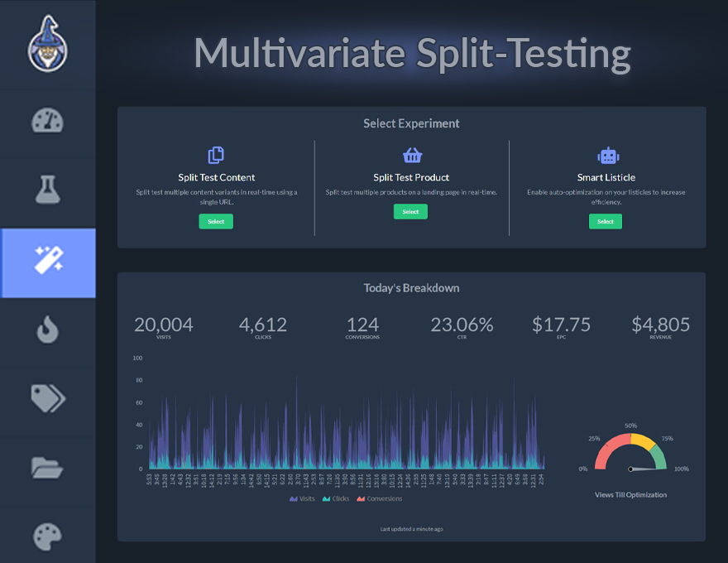Open the lab flask experiments icon
The width and height of the screenshot is (728, 563).
coord(47,189)
